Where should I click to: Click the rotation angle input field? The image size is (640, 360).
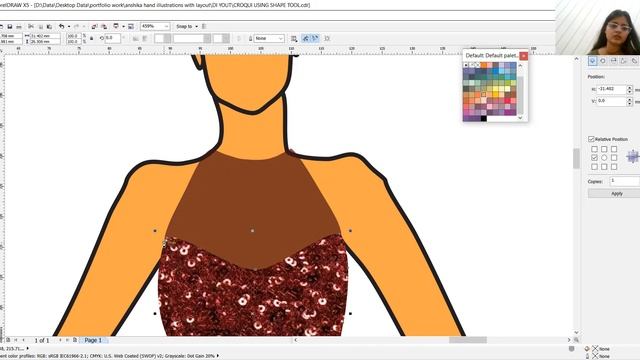[112, 38]
